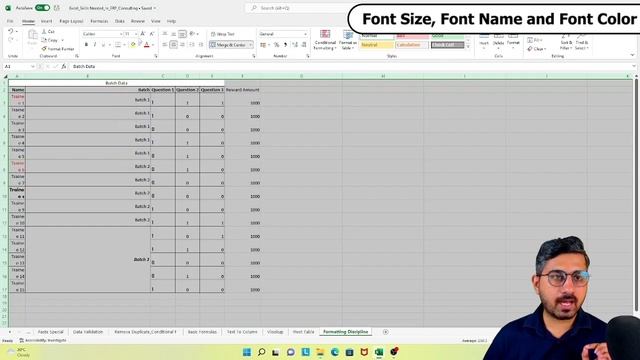Switch to the Vlookup sheet tab

pyautogui.click(x=275, y=332)
